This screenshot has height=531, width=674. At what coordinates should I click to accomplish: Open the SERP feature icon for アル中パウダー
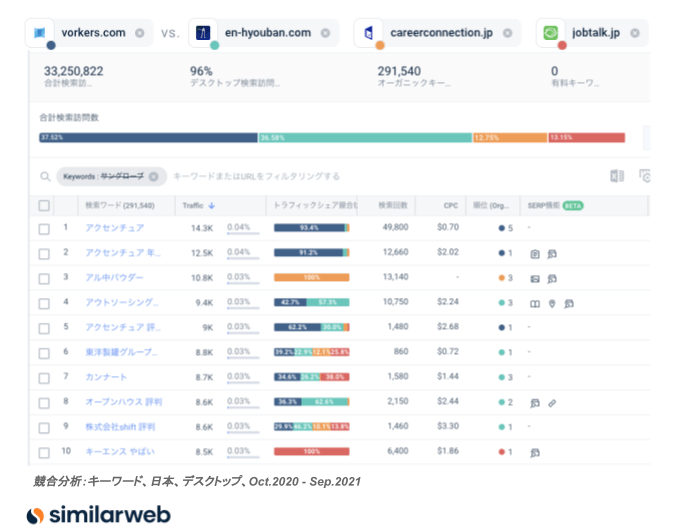pyautogui.click(x=535, y=278)
